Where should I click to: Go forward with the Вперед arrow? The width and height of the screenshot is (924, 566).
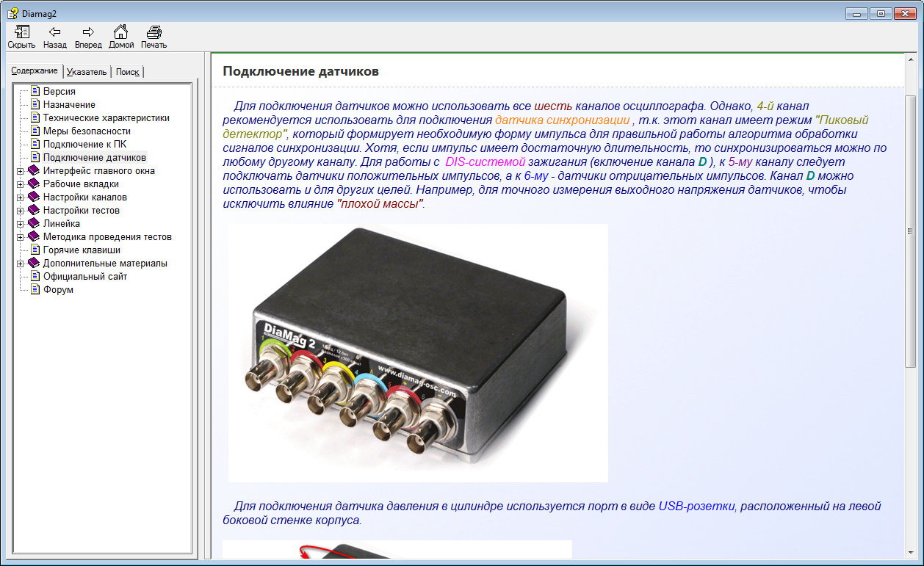pyautogui.click(x=88, y=32)
